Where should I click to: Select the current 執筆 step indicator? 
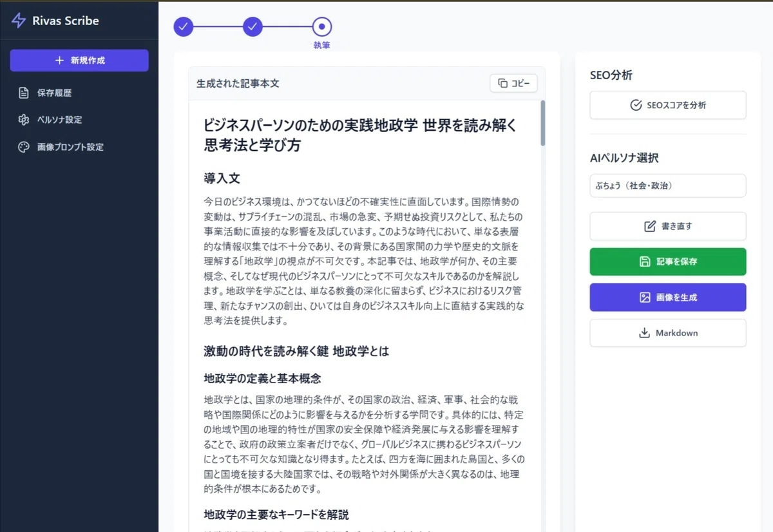point(322,26)
